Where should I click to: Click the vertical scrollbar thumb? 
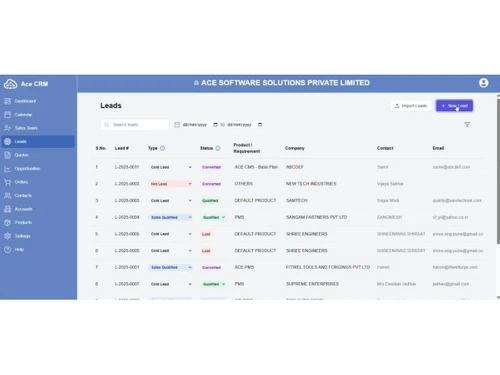coord(498,172)
